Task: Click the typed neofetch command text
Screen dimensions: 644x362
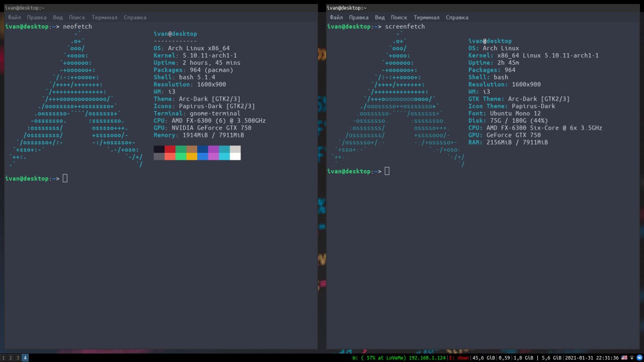Action: point(77,26)
